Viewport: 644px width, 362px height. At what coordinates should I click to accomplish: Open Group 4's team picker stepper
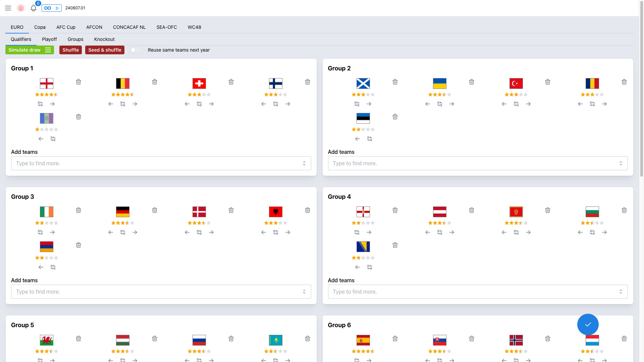621,292
